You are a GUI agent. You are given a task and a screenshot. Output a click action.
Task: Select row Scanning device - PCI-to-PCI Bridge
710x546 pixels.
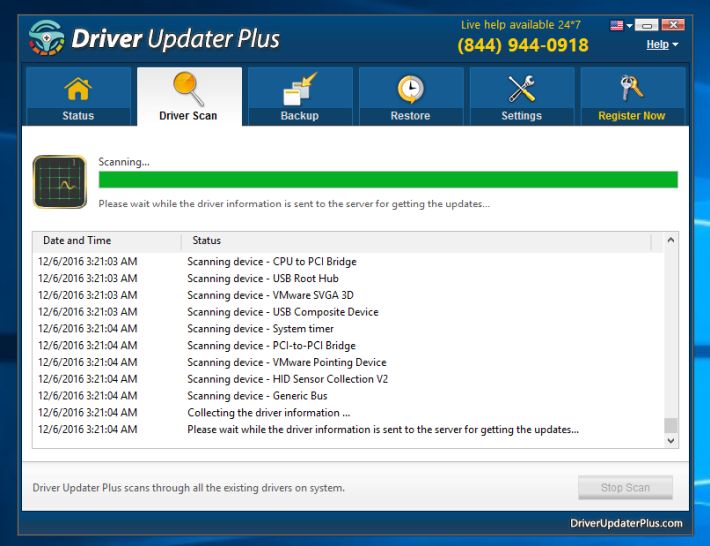tap(348, 345)
